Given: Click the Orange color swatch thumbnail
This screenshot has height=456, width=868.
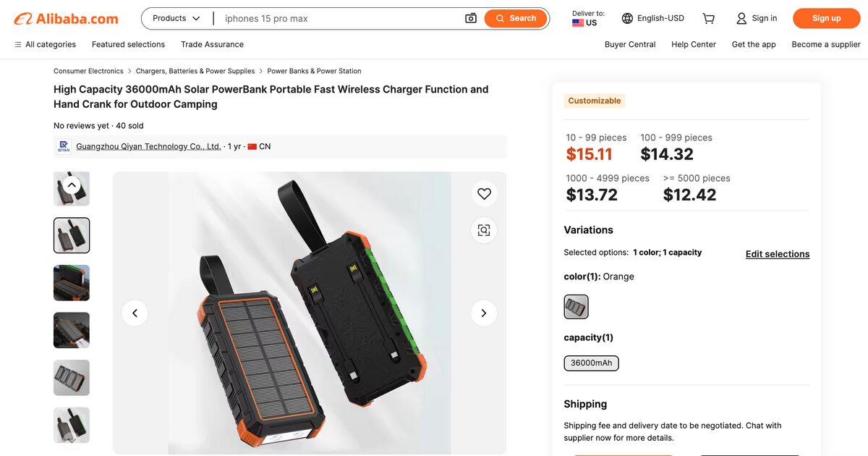Looking at the screenshot, I should pyautogui.click(x=575, y=307).
